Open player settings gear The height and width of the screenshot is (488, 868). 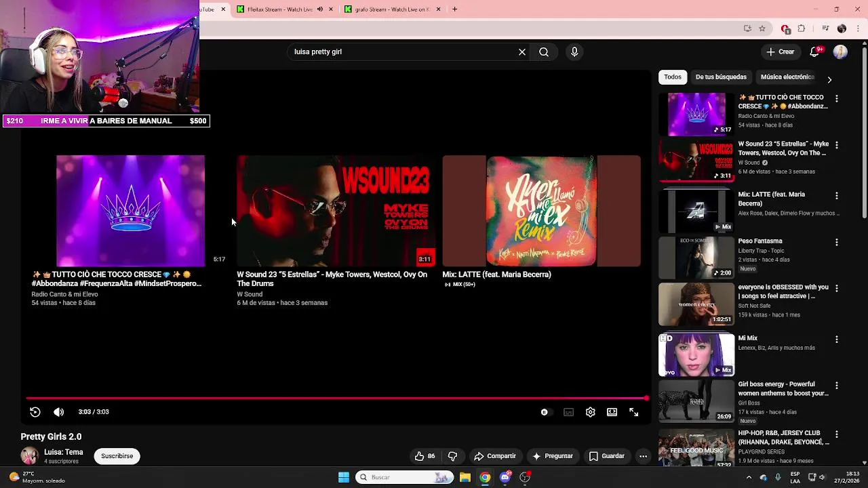(590, 412)
